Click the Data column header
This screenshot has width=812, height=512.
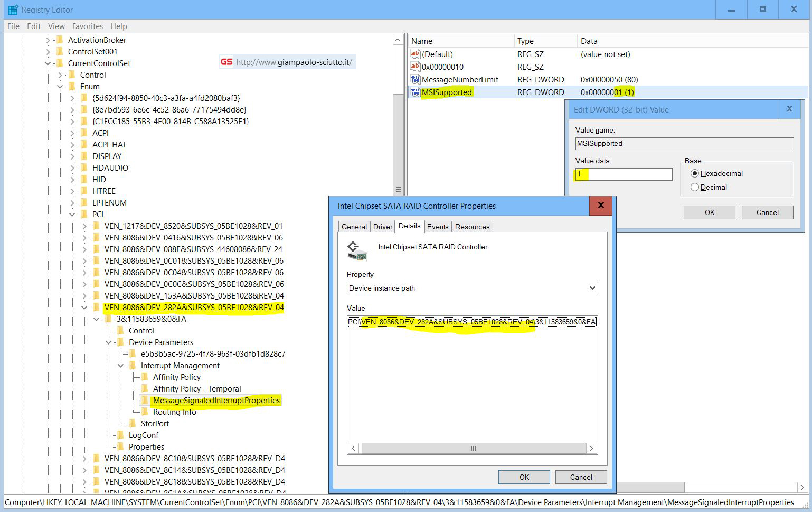[x=693, y=41]
